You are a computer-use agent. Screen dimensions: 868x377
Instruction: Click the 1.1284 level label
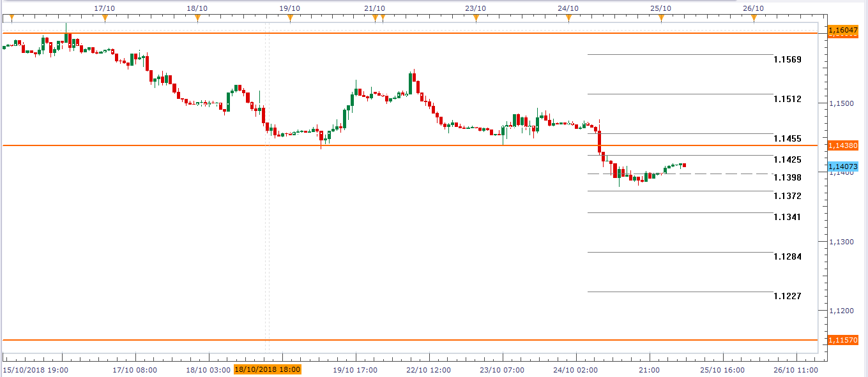787,256
